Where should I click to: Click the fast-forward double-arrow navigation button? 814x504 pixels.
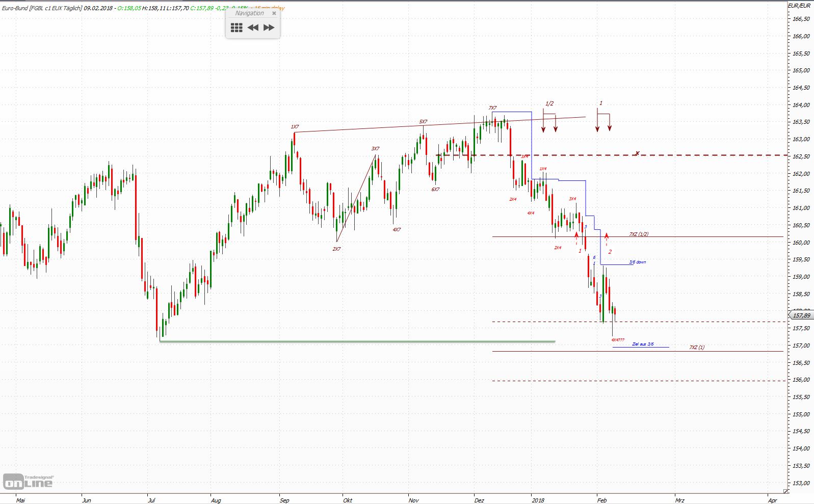(269, 28)
